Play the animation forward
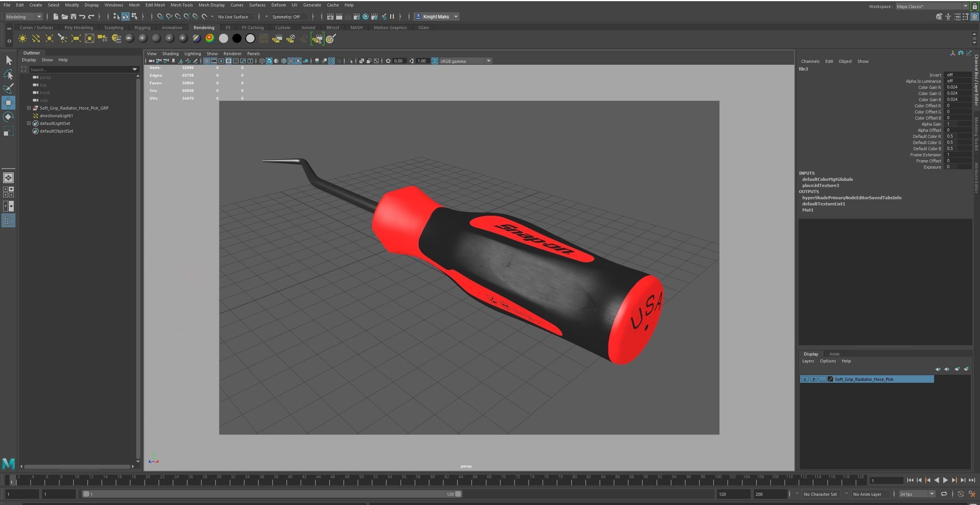The width and height of the screenshot is (980, 505). 945,480
